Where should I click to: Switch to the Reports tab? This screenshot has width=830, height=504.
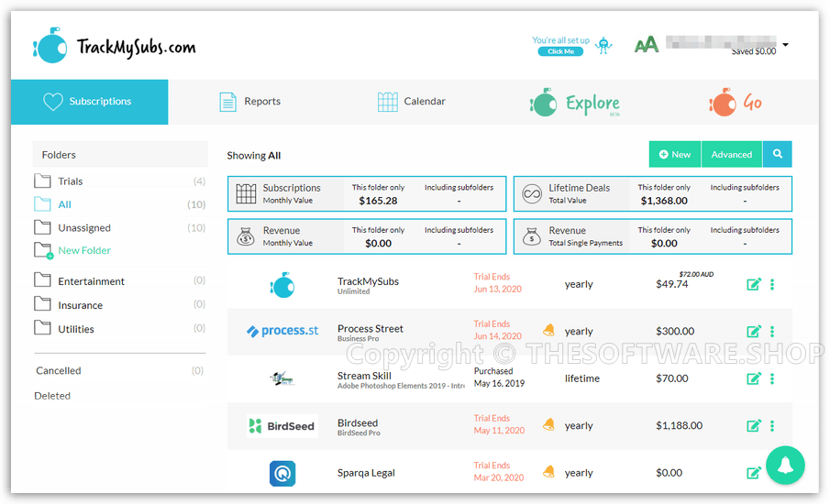250,102
